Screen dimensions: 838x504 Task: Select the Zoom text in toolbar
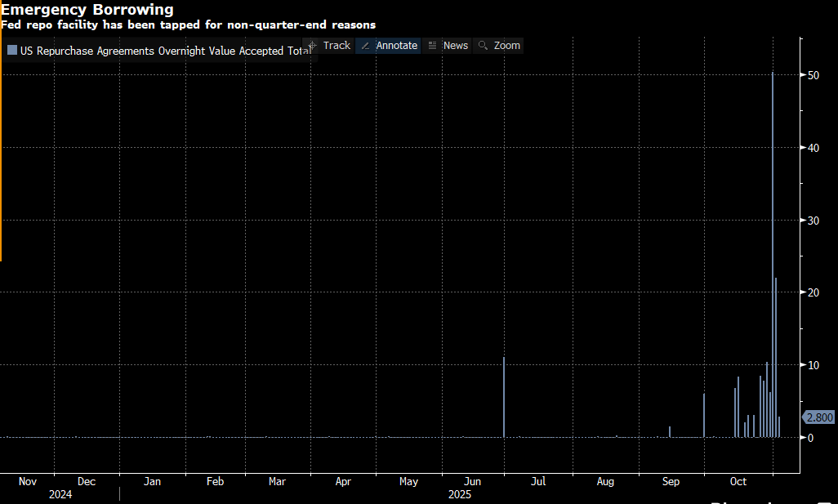506,46
